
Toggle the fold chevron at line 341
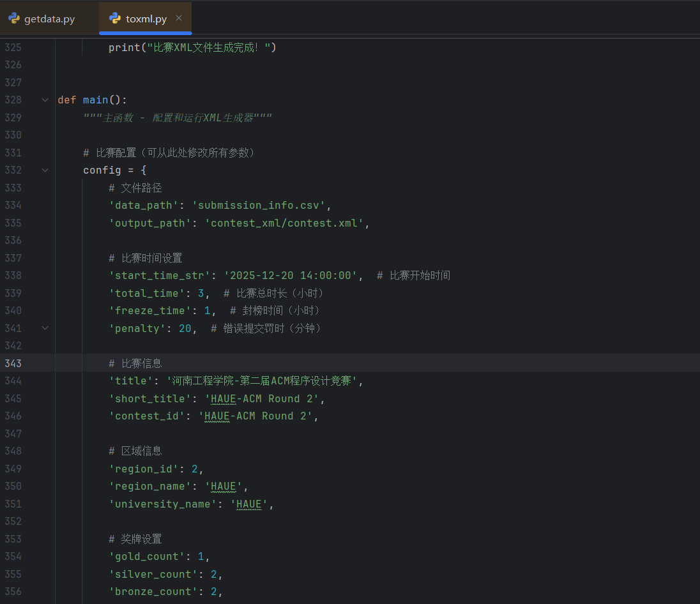tap(45, 328)
